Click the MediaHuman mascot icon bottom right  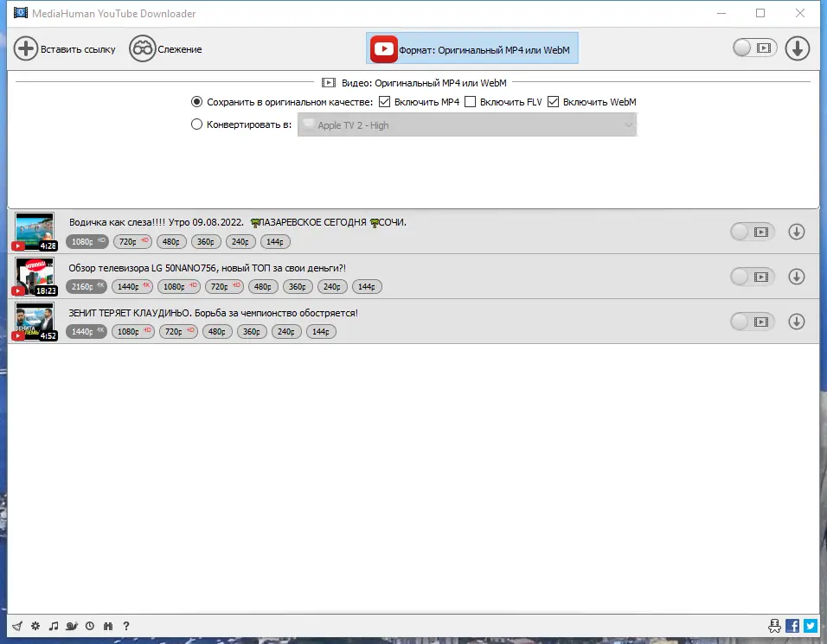tap(776, 625)
